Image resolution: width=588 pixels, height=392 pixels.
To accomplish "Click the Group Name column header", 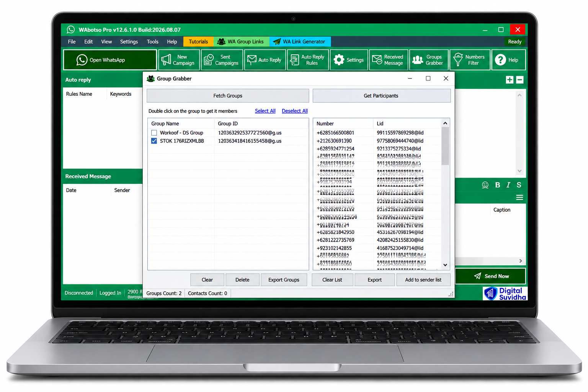I will [165, 124].
